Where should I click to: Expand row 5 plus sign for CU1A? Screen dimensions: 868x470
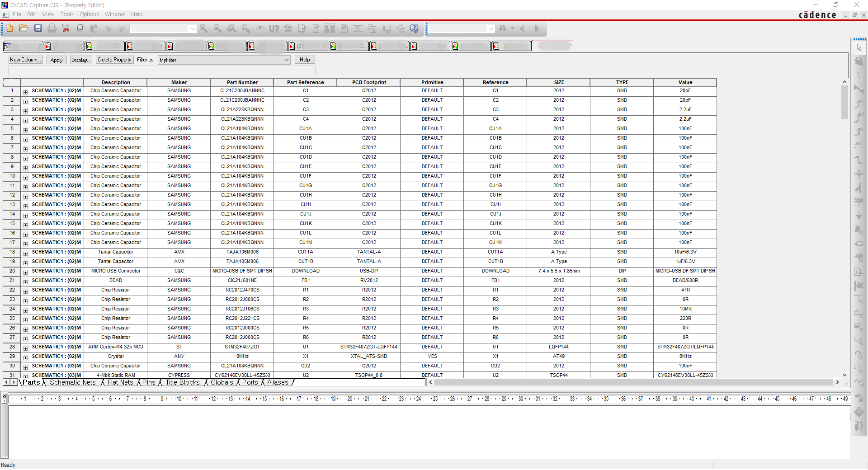[25, 130]
